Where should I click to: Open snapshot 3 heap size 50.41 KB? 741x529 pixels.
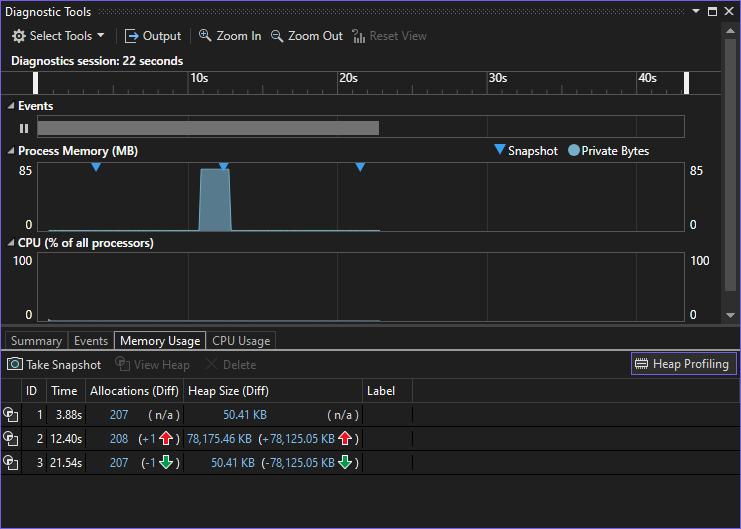[x=233, y=463]
